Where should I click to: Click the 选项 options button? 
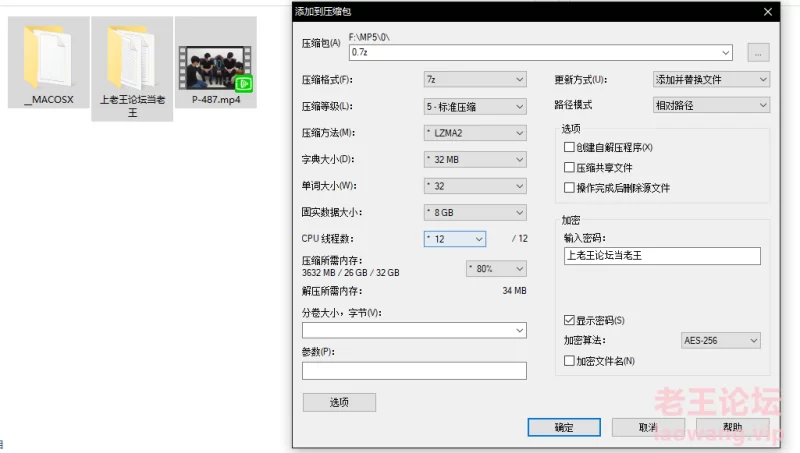click(339, 402)
